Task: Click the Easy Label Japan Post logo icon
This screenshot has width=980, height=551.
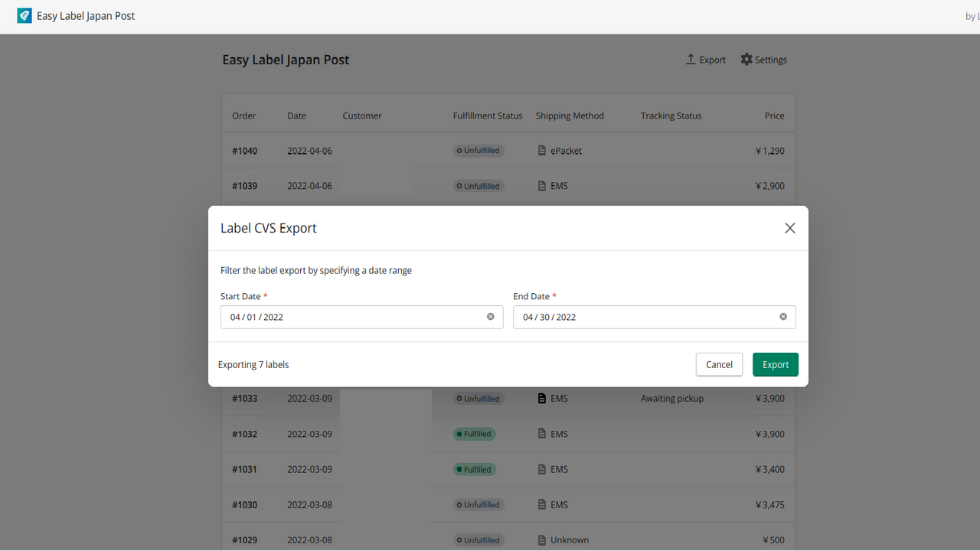Action: [x=24, y=15]
